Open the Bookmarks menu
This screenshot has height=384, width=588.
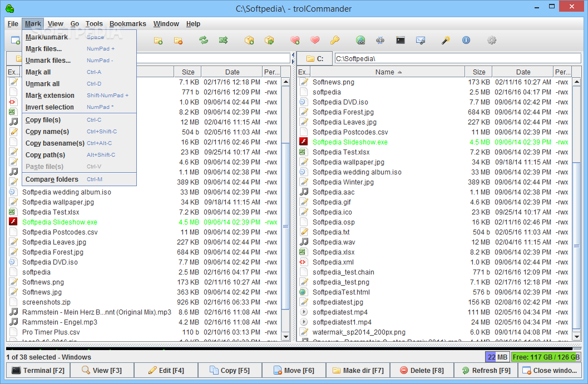[127, 23]
